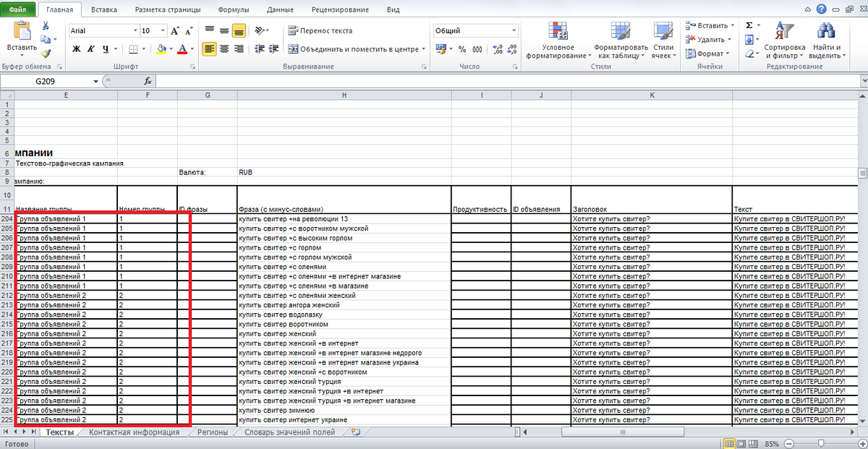Open Стили ячеек gallery
Image resolution: width=868 pixels, height=449 pixels.
664,40
